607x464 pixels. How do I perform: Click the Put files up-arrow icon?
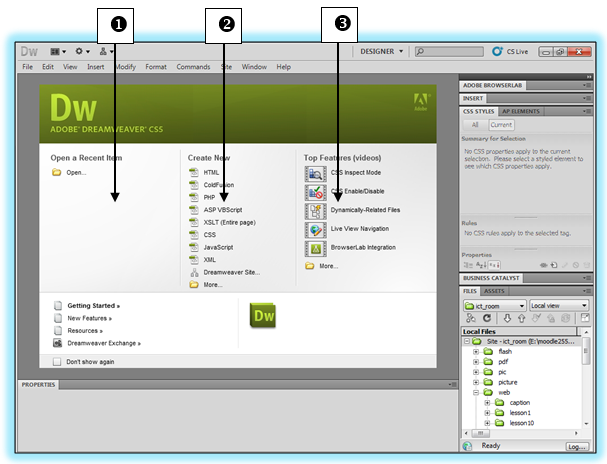click(521, 318)
